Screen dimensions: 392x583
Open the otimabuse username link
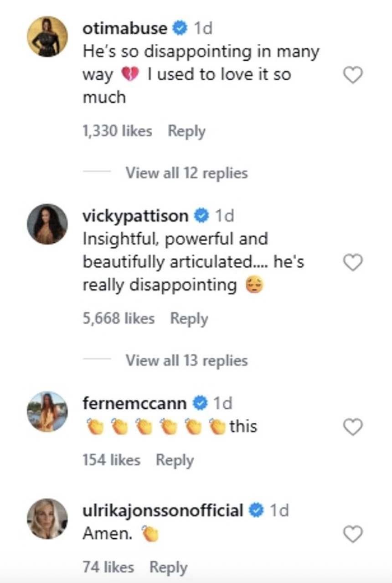[125, 28]
